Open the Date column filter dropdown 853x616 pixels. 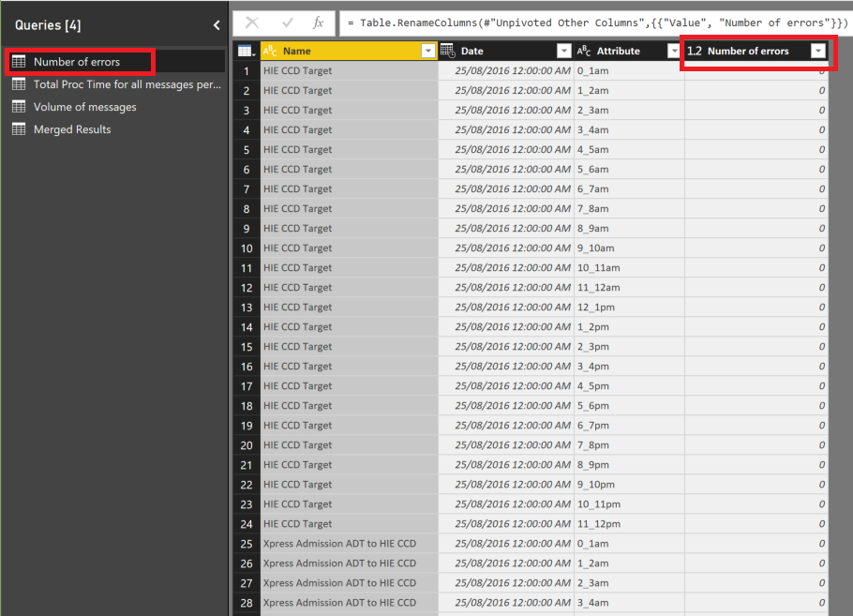564,52
